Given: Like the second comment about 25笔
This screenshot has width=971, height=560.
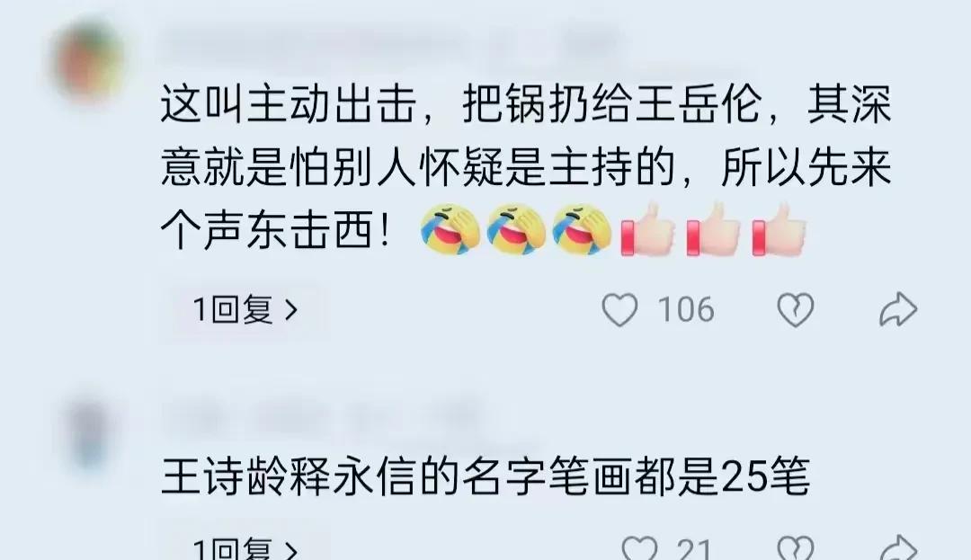Looking at the screenshot, I should (x=639, y=549).
